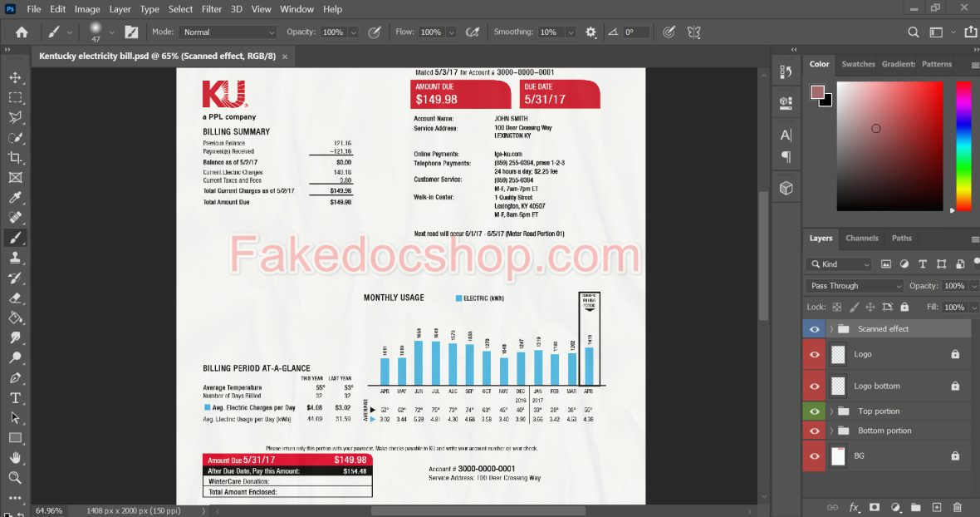Hide the BG layer
The image size is (980, 517).
tap(815, 456)
